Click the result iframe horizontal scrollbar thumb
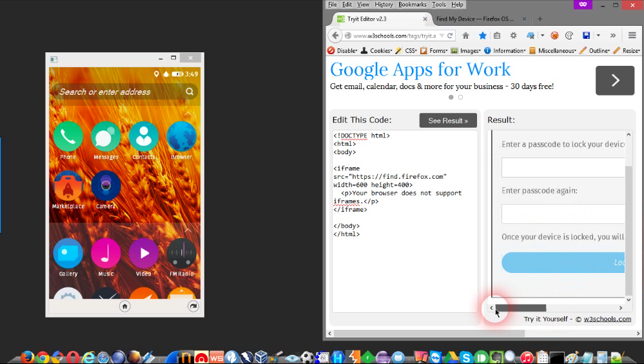 [520, 308]
